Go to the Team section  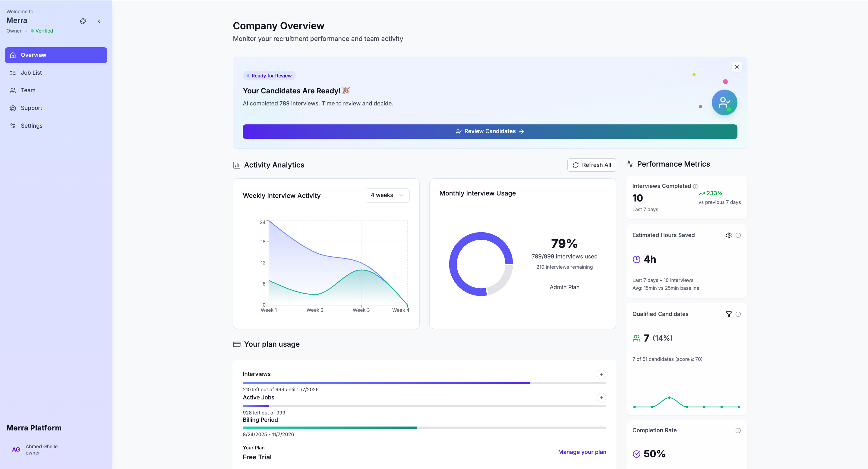[x=28, y=90]
